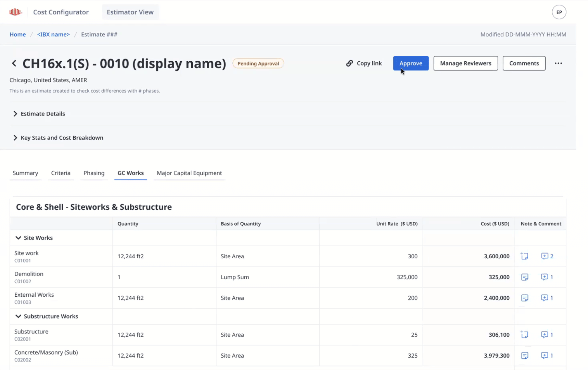Image resolution: width=588 pixels, height=370 pixels.
Task: Open the Major Capital Equipment tab
Action: tap(189, 173)
